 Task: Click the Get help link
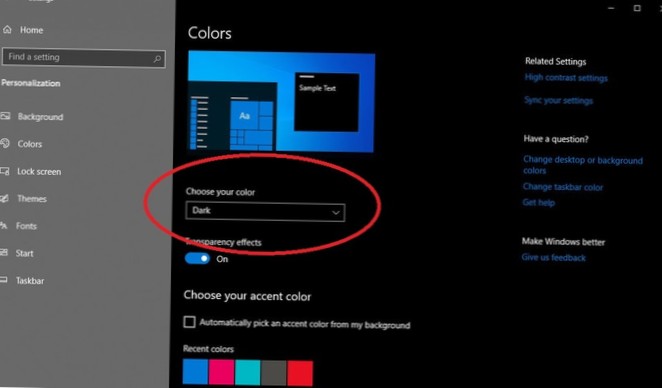pyautogui.click(x=539, y=203)
